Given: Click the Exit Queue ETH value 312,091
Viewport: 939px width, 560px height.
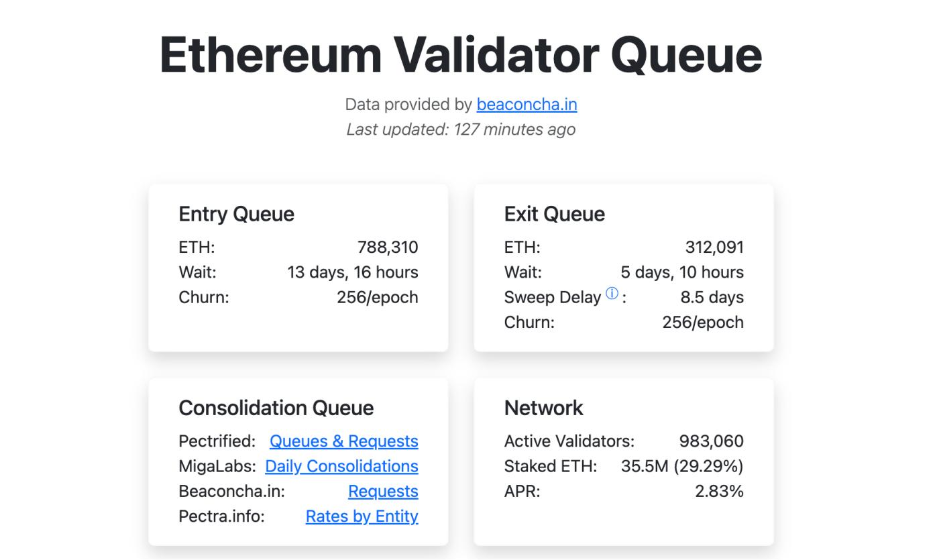Looking at the screenshot, I should [714, 247].
